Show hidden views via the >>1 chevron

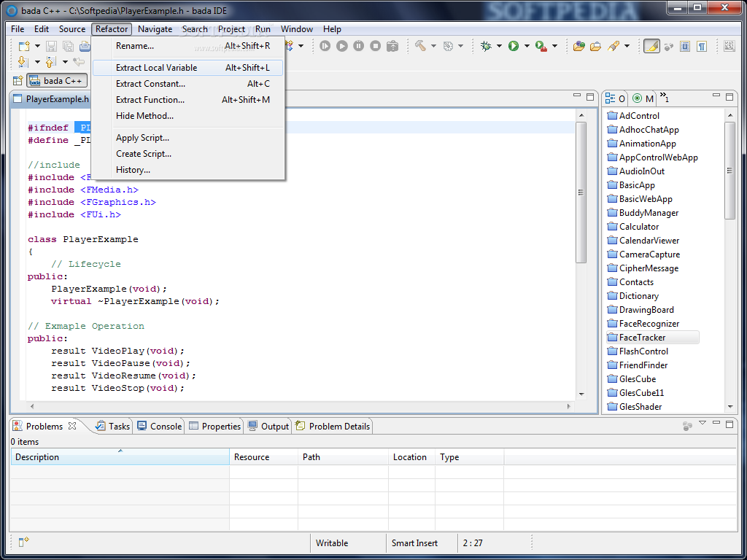point(665,98)
